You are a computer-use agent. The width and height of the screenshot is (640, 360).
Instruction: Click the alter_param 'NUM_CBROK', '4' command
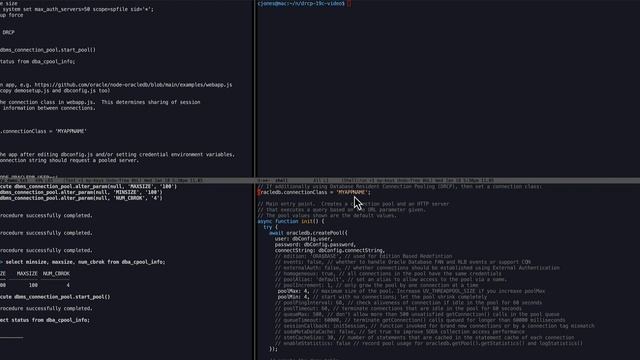pyautogui.click(x=81, y=198)
